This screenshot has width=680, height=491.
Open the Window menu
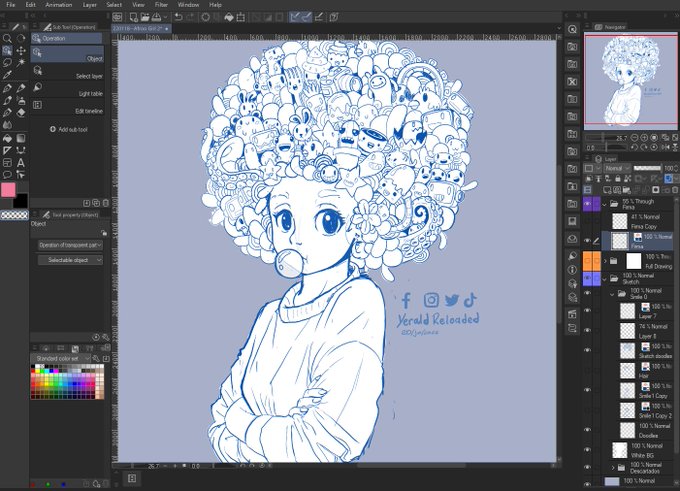[188, 5]
